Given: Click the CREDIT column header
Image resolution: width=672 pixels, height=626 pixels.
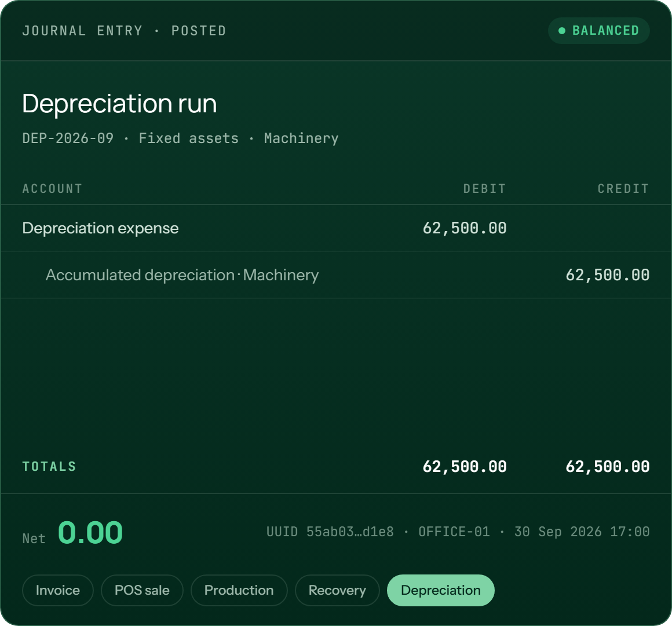Looking at the screenshot, I should coord(623,189).
